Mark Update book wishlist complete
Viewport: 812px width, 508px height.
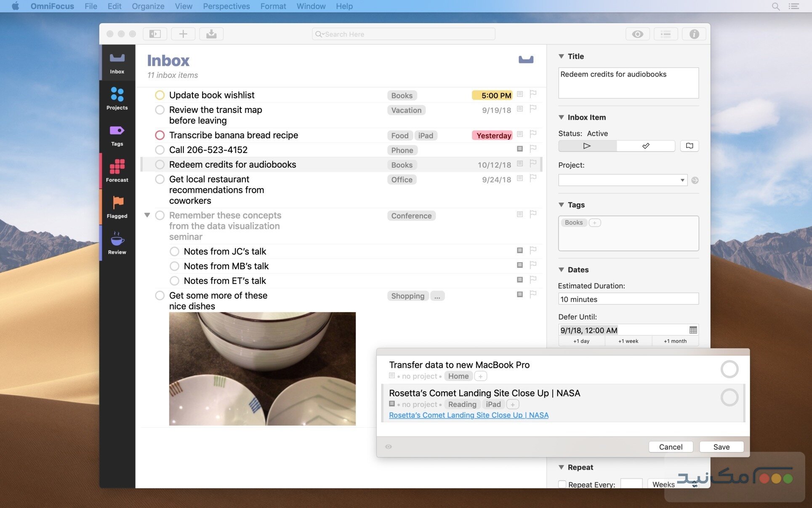tap(160, 95)
